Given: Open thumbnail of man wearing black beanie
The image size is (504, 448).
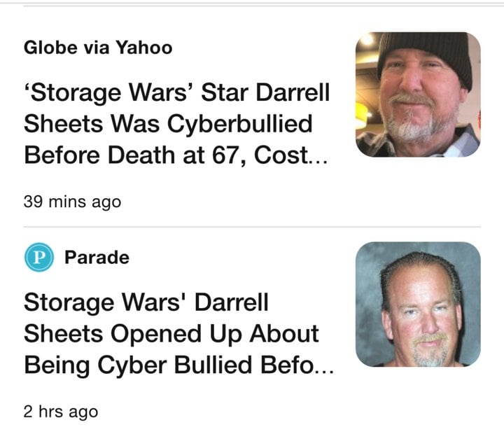Looking at the screenshot, I should pos(418,94).
